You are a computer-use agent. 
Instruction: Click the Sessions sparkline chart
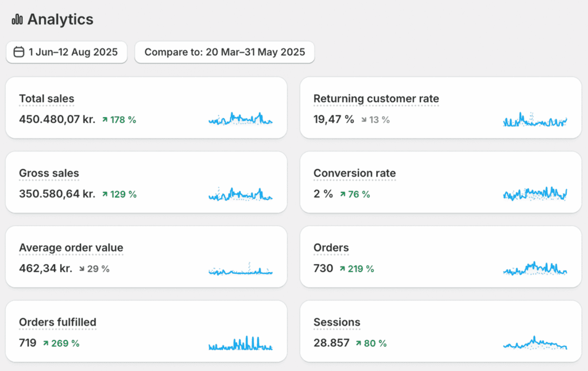pyautogui.click(x=535, y=343)
